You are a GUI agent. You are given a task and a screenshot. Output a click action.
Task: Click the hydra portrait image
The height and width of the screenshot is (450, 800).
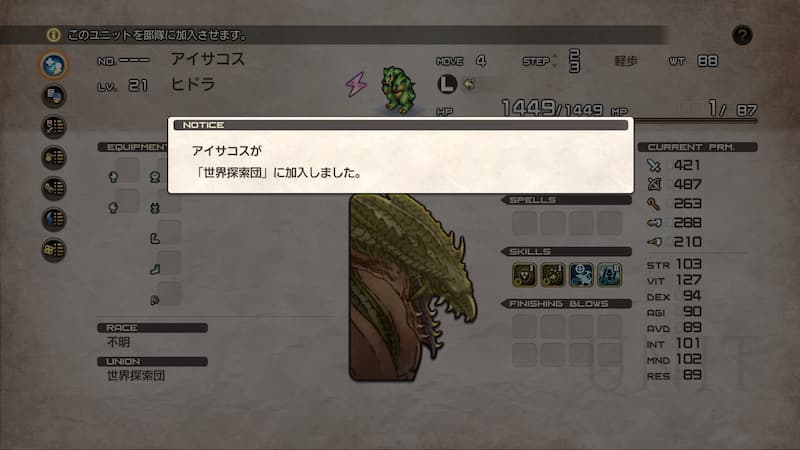click(x=412, y=287)
